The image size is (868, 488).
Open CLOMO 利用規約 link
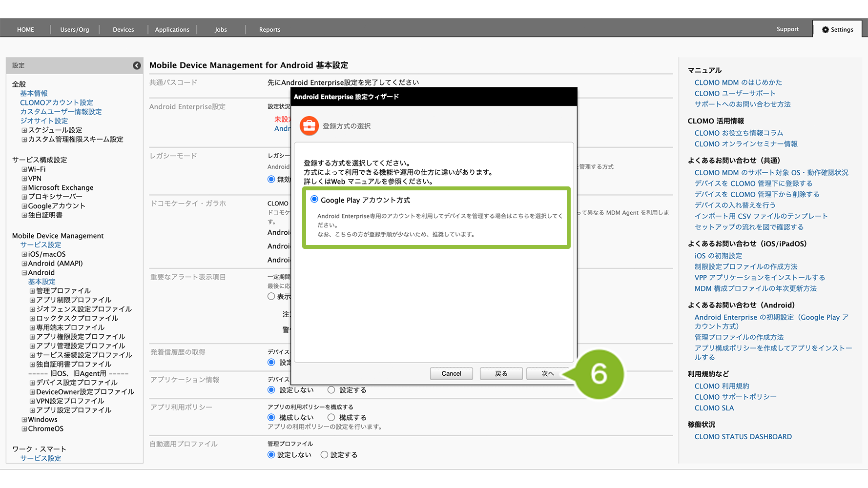pos(722,386)
